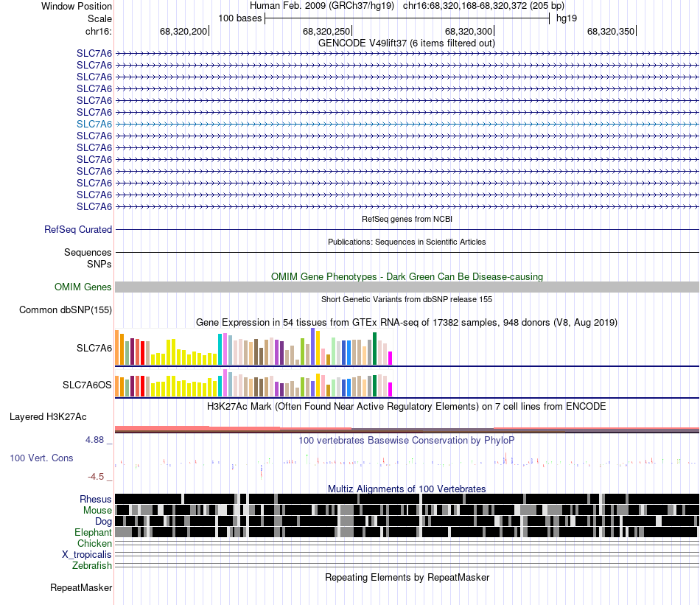Click the 4.88 PhyloP upper scale value
The height and width of the screenshot is (605, 700).
coord(94,440)
